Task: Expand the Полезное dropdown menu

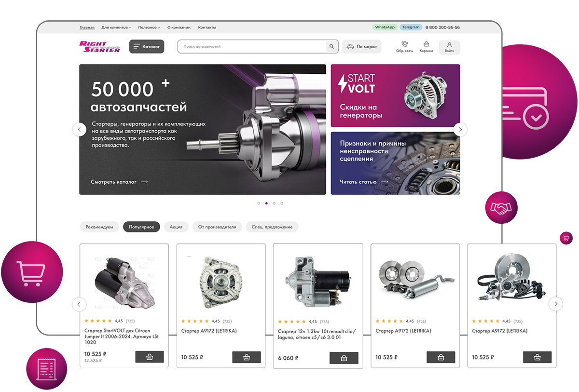Action: coord(149,27)
